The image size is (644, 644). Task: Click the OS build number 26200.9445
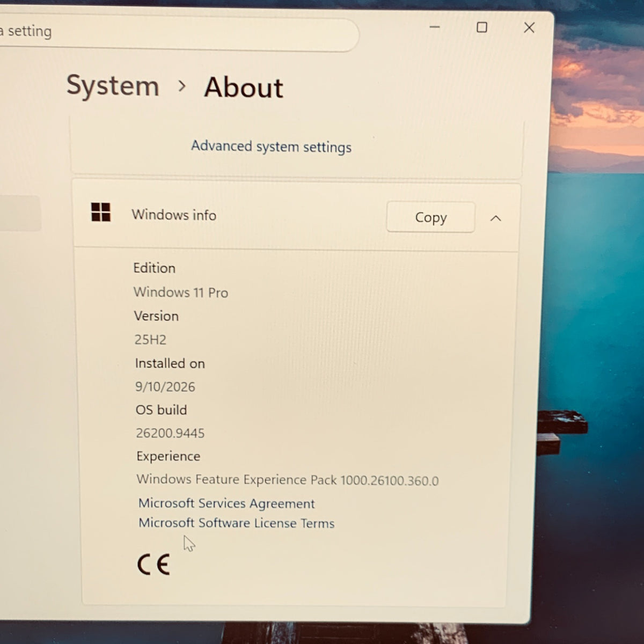(x=170, y=433)
